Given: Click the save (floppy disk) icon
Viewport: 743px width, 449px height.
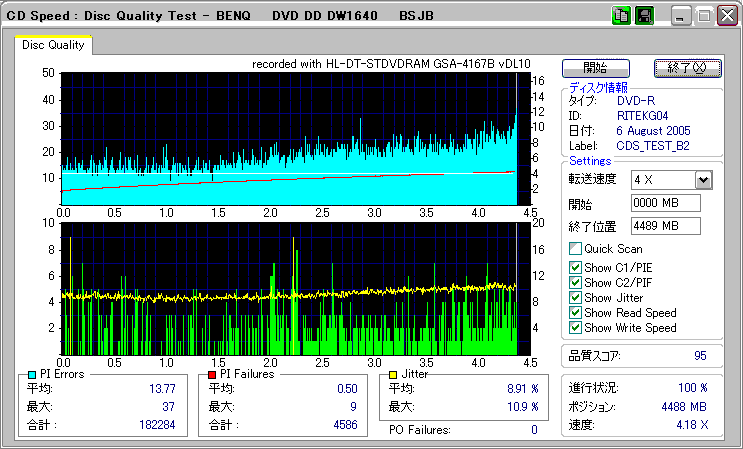Looking at the screenshot, I should click(x=644, y=17).
